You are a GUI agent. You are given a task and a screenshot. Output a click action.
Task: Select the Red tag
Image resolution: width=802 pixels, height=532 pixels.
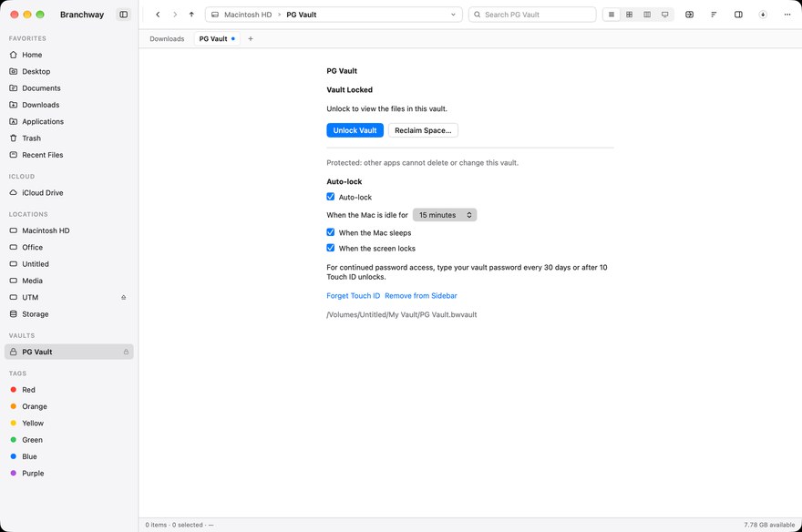[69, 389]
